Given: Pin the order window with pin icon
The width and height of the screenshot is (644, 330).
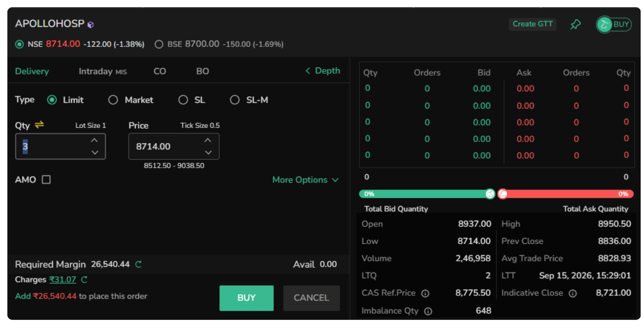Looking at the screenshot, I should [x=575, y=24].
